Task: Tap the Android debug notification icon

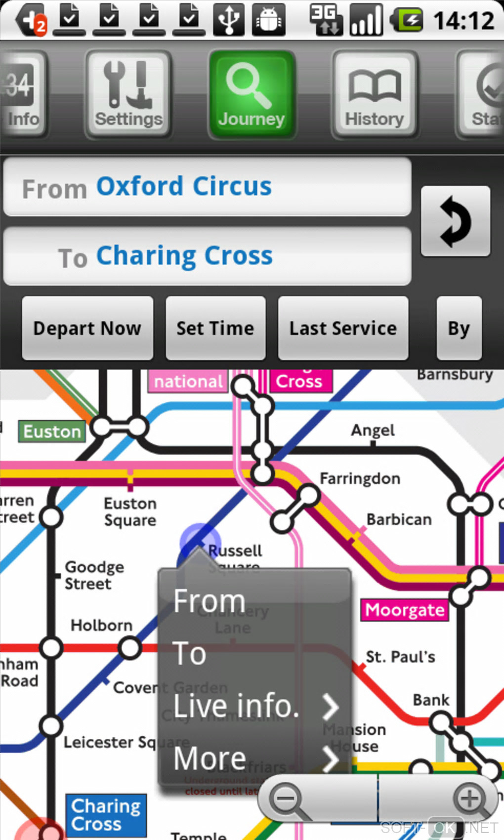Action: (268, 21)
